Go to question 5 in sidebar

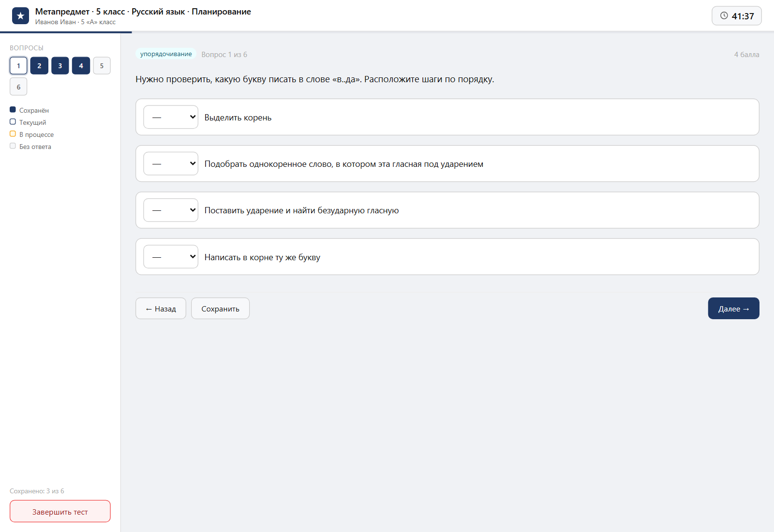[102, 66]
